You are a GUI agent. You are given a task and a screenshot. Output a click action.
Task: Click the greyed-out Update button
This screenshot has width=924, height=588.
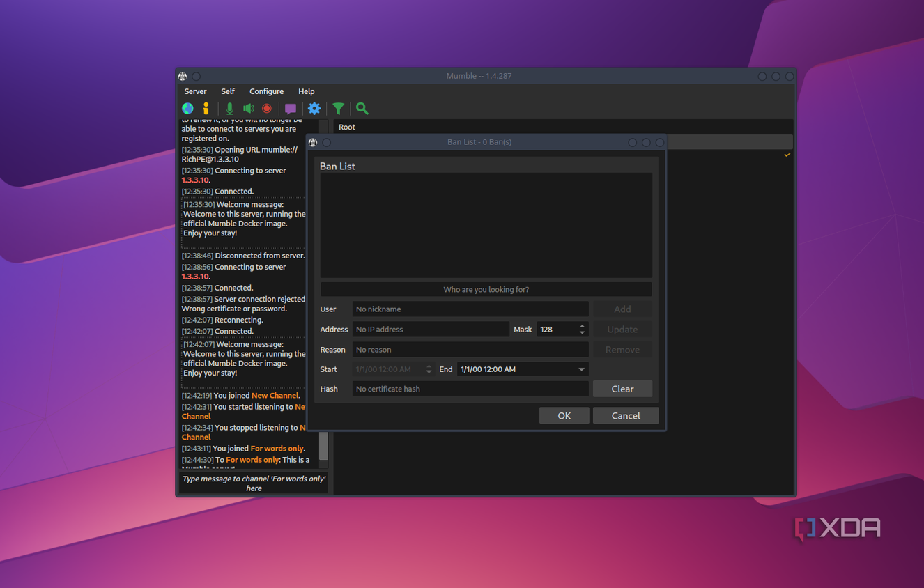622,330
